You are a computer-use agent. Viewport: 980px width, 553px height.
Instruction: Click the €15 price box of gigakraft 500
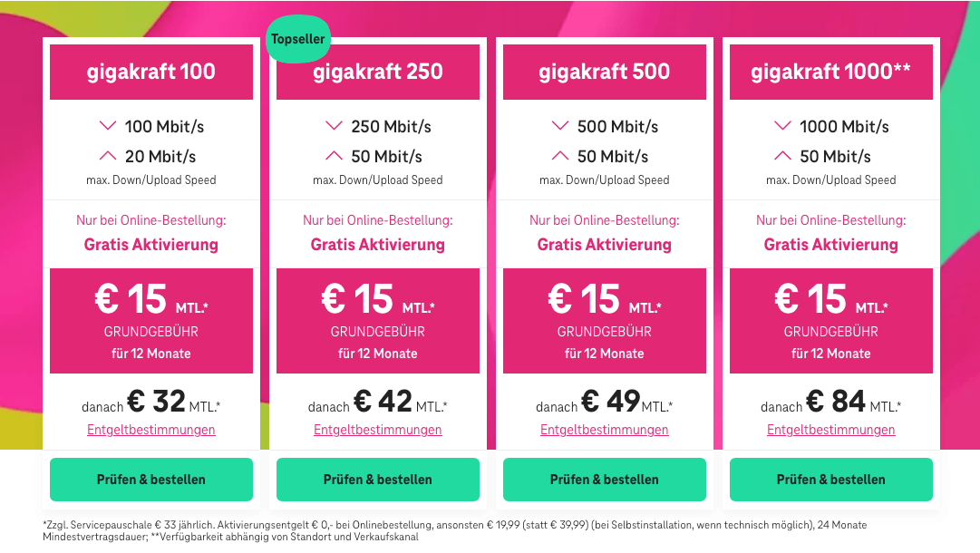click(605, 321)
